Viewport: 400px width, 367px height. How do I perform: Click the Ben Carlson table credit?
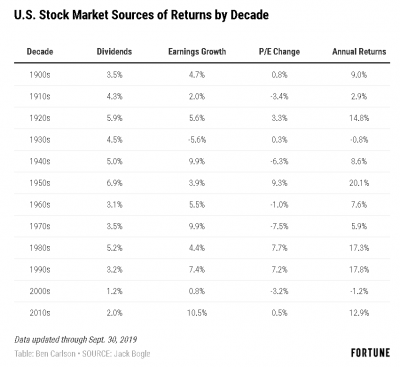[x=45, y=354]
